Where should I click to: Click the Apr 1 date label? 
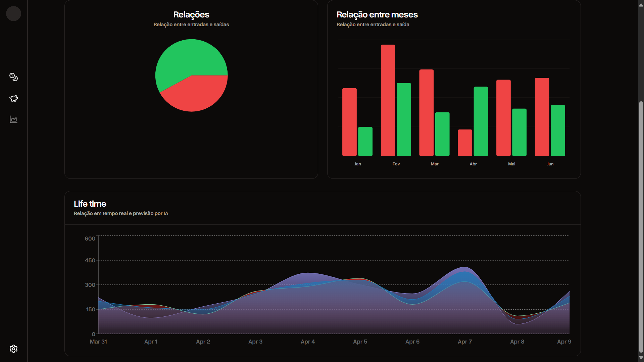pos(151,342)
